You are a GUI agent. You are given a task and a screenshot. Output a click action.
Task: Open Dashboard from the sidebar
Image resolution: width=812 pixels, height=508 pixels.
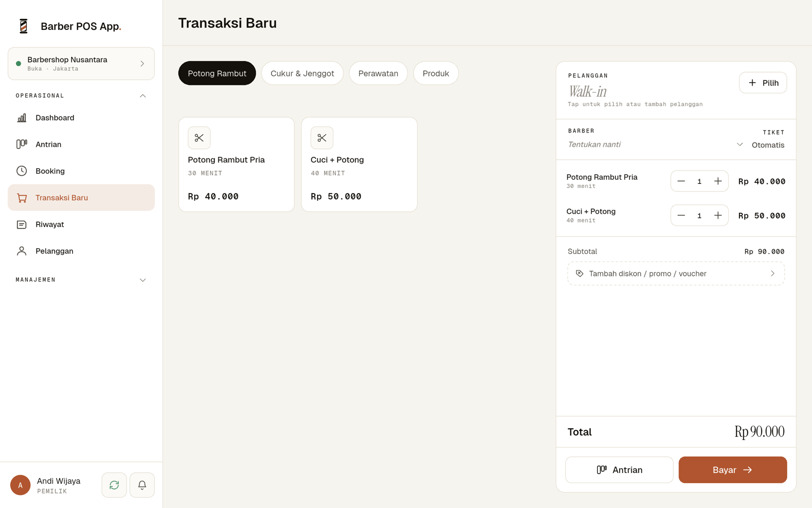[81, 118]
